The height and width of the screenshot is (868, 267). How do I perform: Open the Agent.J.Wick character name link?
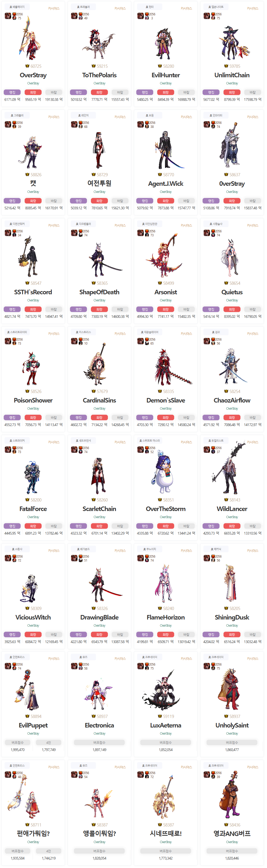[166, 184]
